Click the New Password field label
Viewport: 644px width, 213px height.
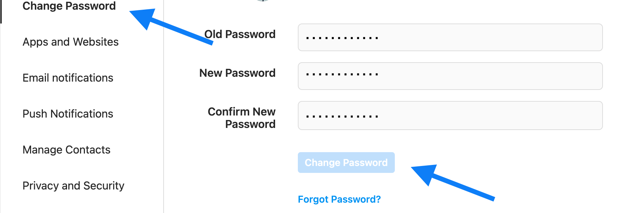(237, 73)
